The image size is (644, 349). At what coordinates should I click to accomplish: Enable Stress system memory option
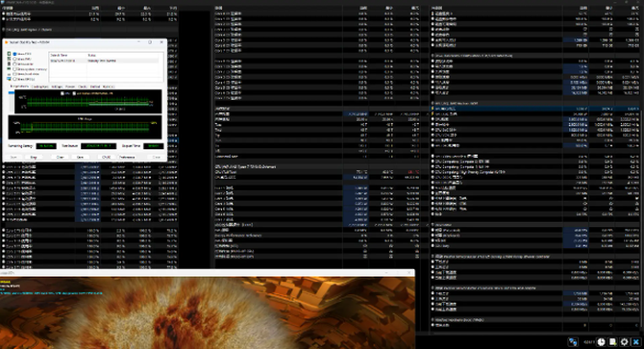click(14, 69)
